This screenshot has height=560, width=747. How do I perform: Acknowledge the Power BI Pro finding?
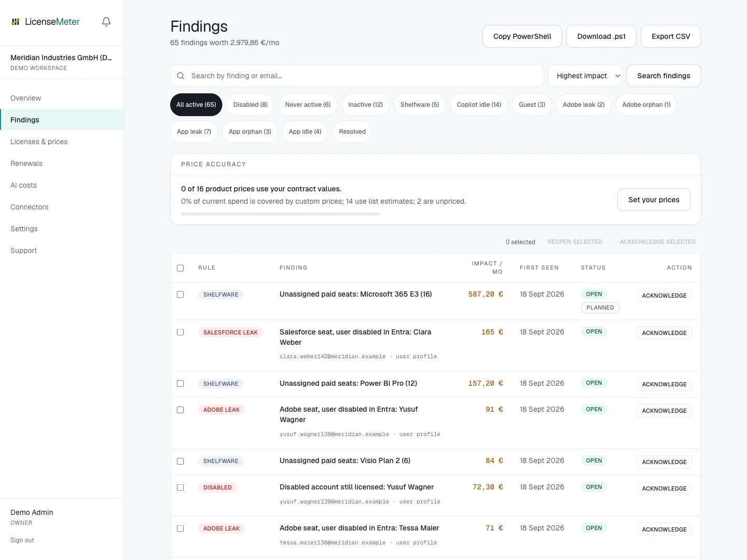tap(664, 384)
